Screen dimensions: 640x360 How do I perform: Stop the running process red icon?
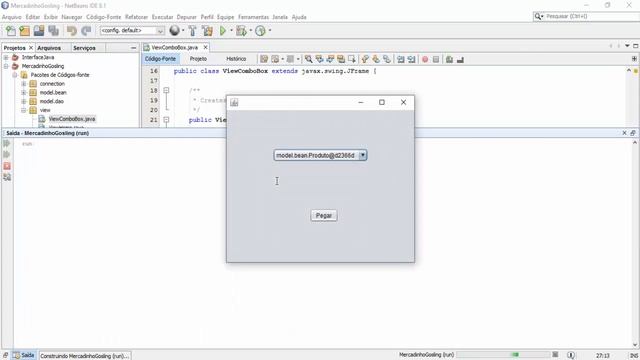(x=7, y=166)
